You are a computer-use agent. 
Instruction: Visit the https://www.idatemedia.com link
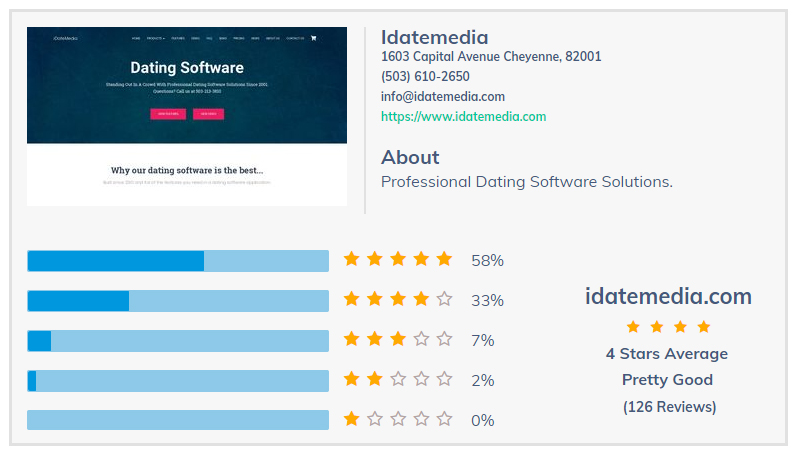pos(464,117)
